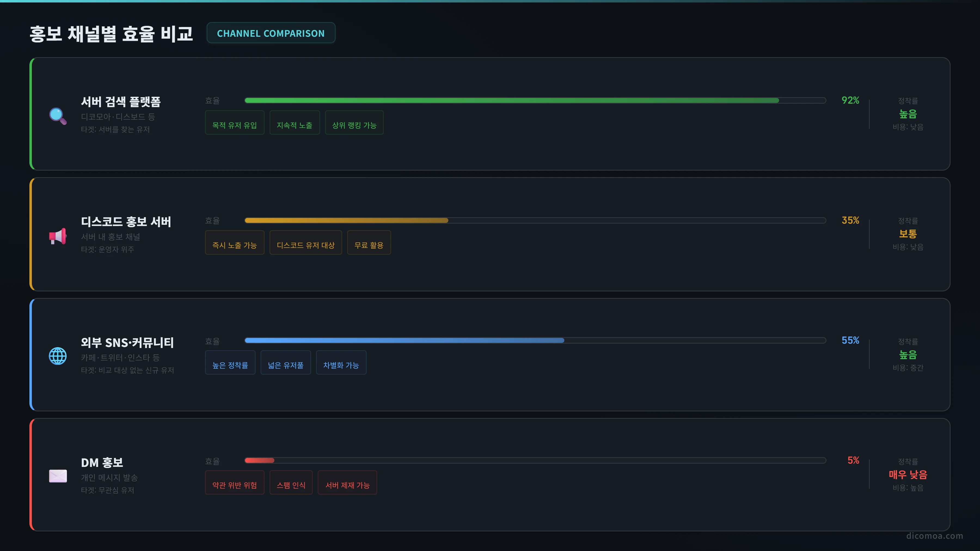Screen dimensions: 980x551
Task: Click the 상위 랭킹 가능 tag
Action: click(x=354, y=122)
